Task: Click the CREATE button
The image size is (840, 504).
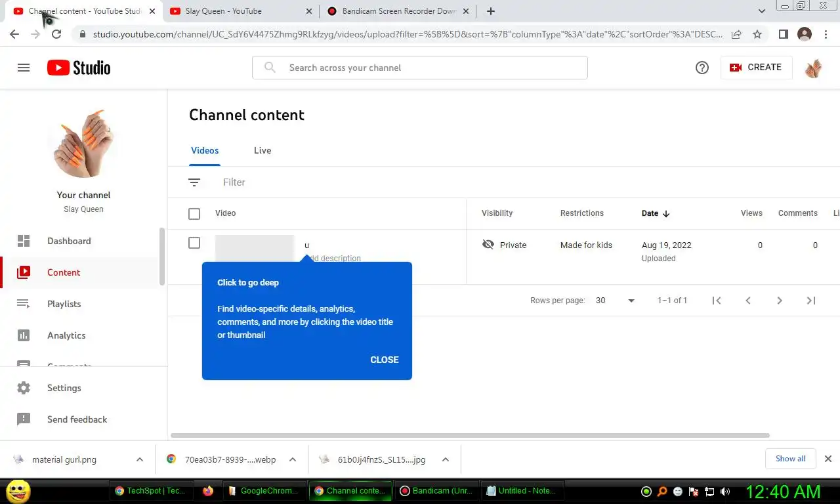Action: pos(756,68)
